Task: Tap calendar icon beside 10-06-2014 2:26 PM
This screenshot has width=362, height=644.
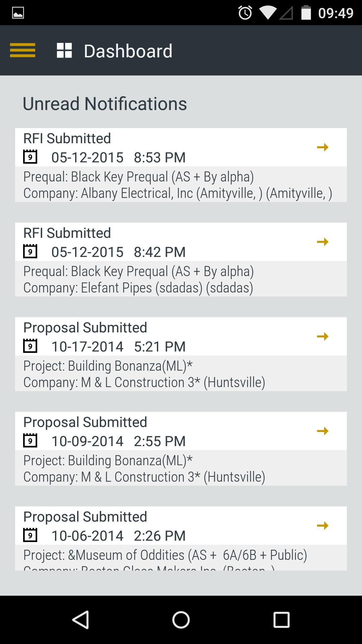Action: click(30, 535)
